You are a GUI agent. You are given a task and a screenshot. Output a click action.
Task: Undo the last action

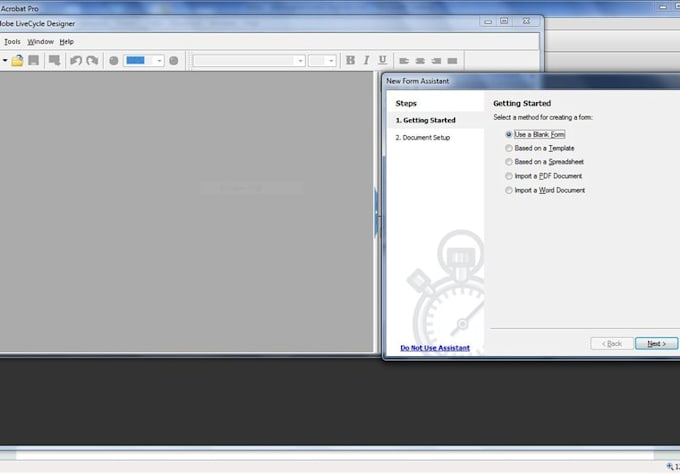(x=76, y=60)
